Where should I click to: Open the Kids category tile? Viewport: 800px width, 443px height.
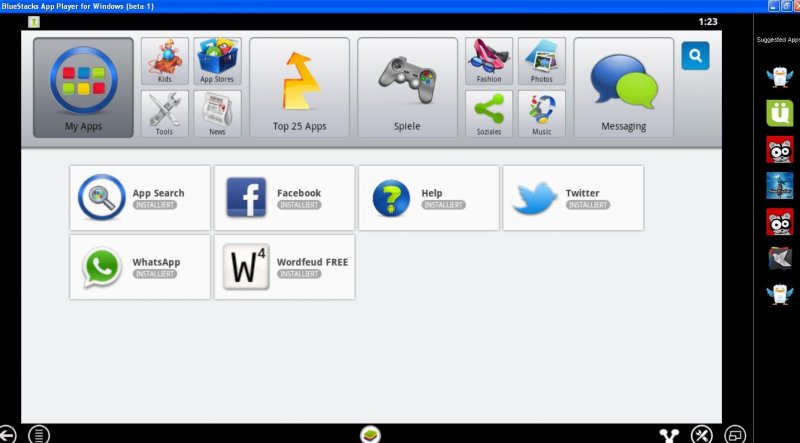tap(165, 61)
